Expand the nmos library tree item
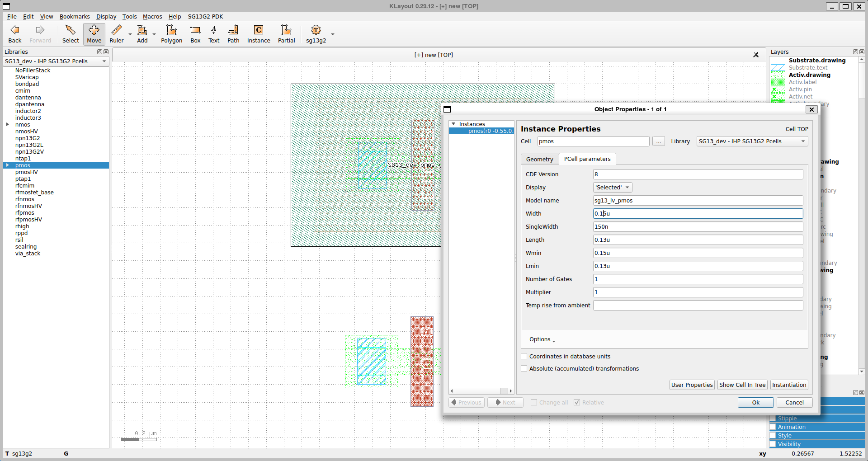Screen dimensions: 868x461 [x=8, y=124]
